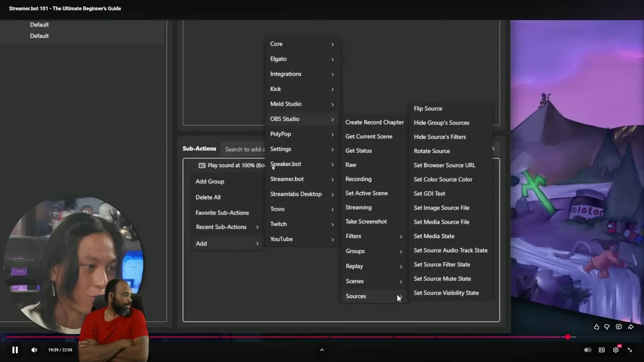Viewport: 644px width, 362px height.
Task: Expand Recent Sub-Actions submenu arrow
Action: point(257,227)
